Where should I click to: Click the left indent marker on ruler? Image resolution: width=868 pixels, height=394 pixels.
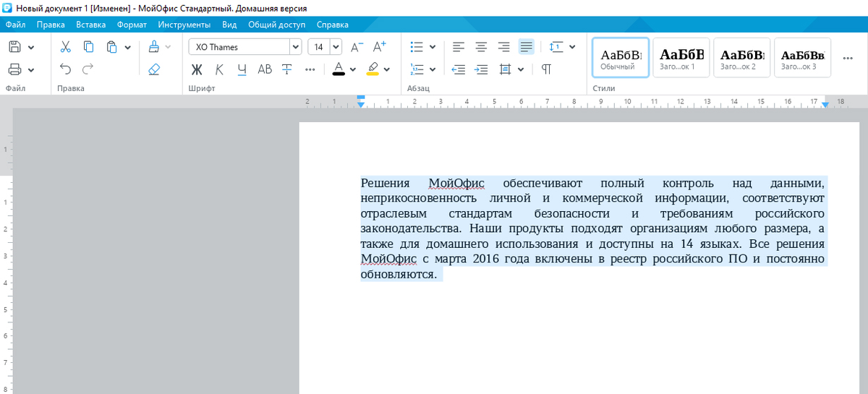pos(361,105)
